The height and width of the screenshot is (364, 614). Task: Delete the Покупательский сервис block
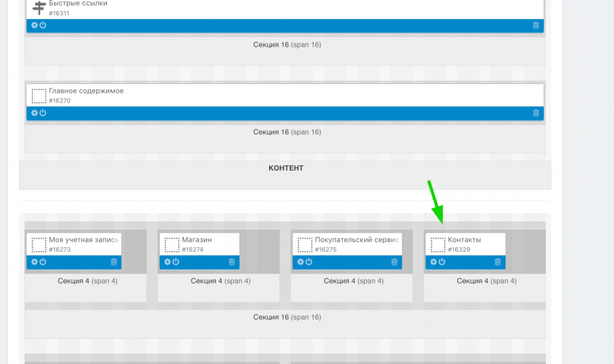tap(394, 262)
